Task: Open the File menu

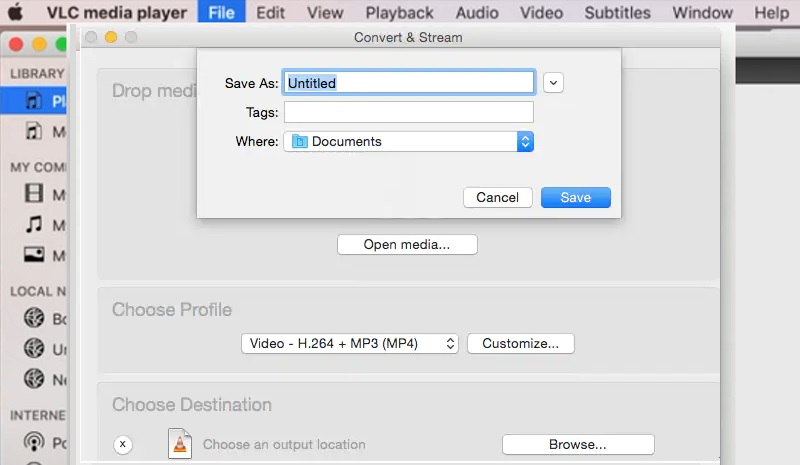Action: (x=221, y=12)
